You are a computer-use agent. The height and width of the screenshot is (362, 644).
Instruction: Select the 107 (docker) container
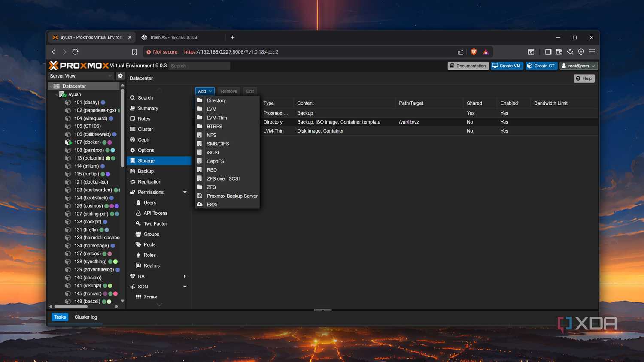87,142
